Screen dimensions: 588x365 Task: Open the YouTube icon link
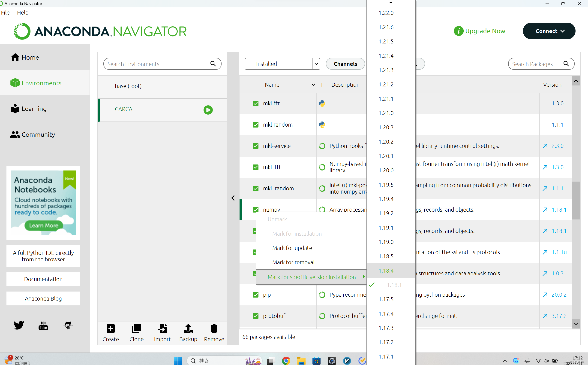point(43,325)
